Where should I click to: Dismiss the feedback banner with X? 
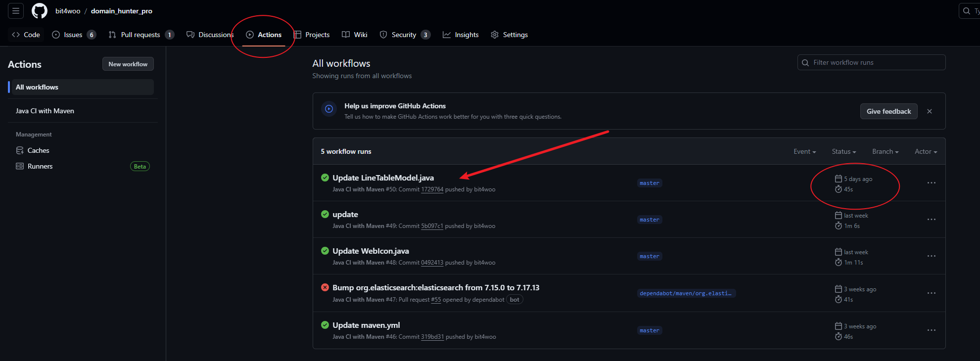[x=930, y=111]
